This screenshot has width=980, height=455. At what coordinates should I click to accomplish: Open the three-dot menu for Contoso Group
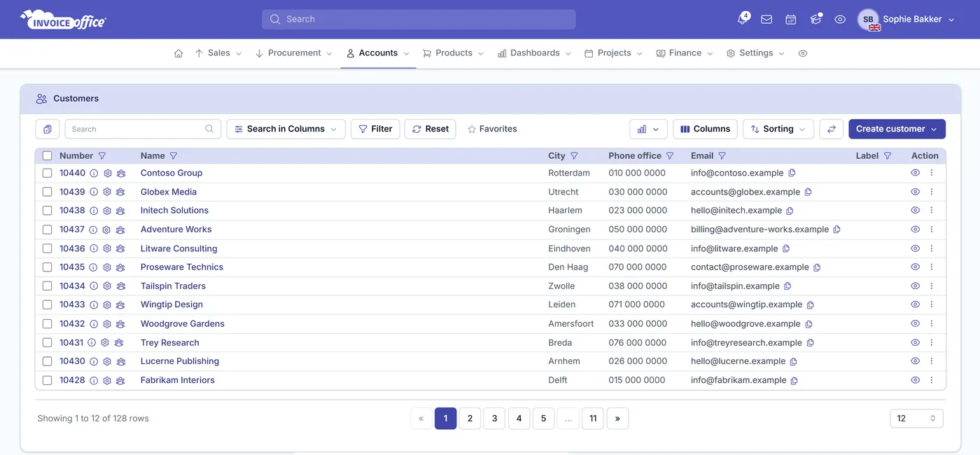[x=932, y=173]
